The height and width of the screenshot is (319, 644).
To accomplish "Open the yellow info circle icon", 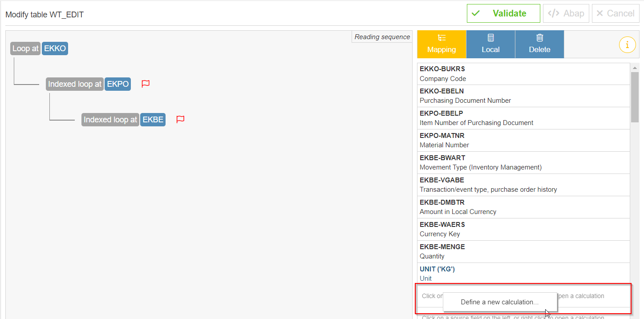I will click(x=627, y=44).
